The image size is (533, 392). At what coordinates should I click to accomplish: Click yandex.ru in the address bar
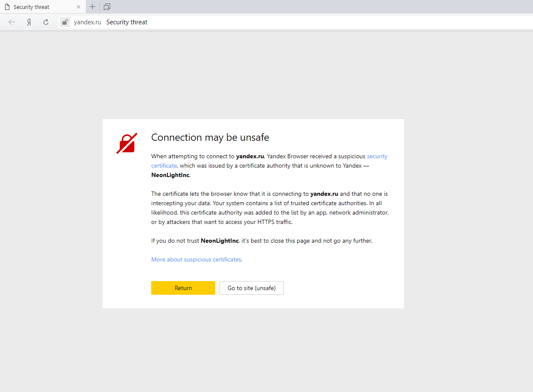click(x=87, y=22)
